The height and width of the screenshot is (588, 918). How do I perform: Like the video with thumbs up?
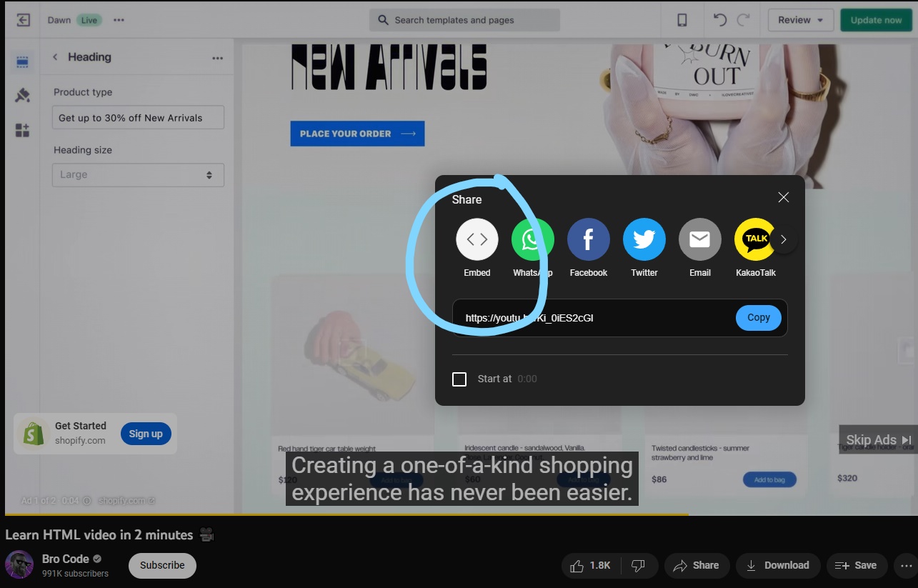tap(590, 565)
